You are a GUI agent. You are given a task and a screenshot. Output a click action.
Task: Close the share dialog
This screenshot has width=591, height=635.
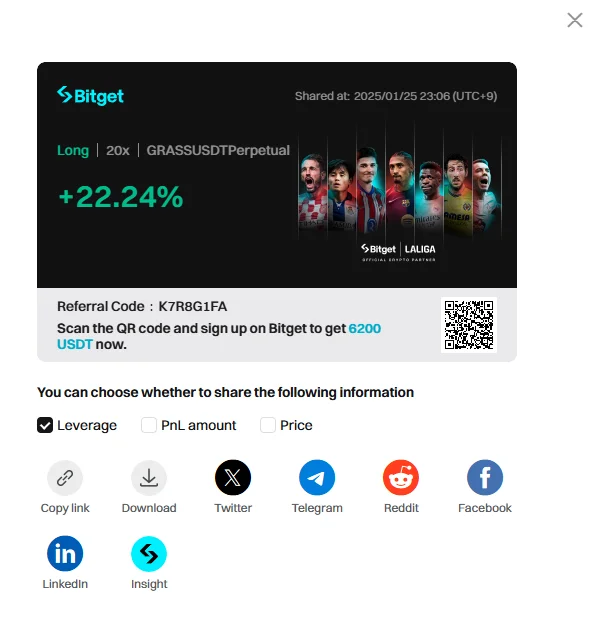click(x=574, y=20)
